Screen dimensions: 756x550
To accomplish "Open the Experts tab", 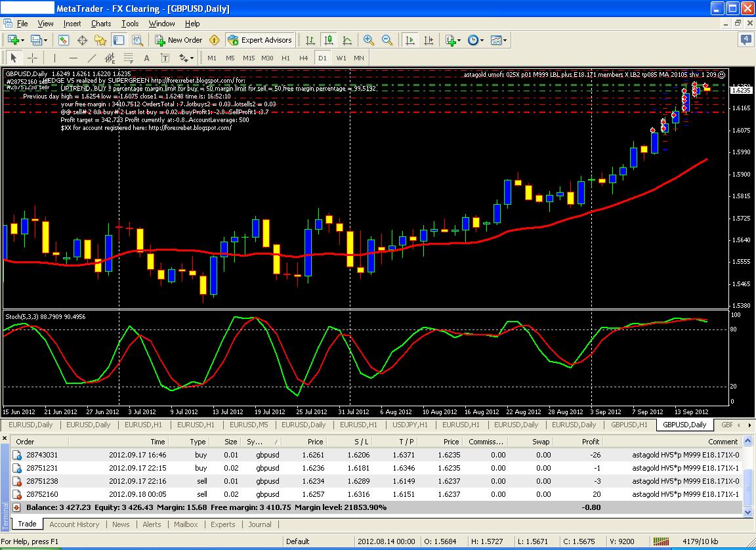I will click(x=222, y=524).
